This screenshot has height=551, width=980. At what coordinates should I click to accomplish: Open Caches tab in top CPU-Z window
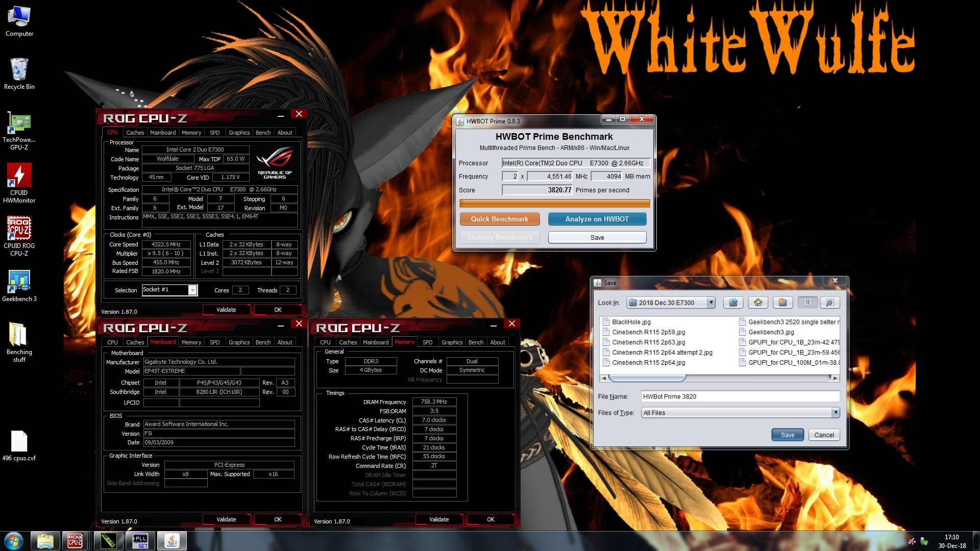135,133
